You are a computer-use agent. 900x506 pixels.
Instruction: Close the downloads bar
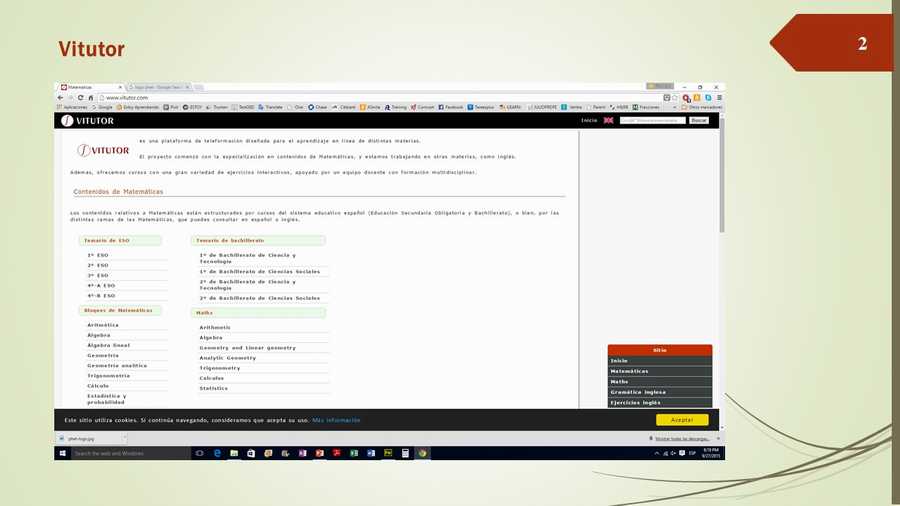click(718, 439)
